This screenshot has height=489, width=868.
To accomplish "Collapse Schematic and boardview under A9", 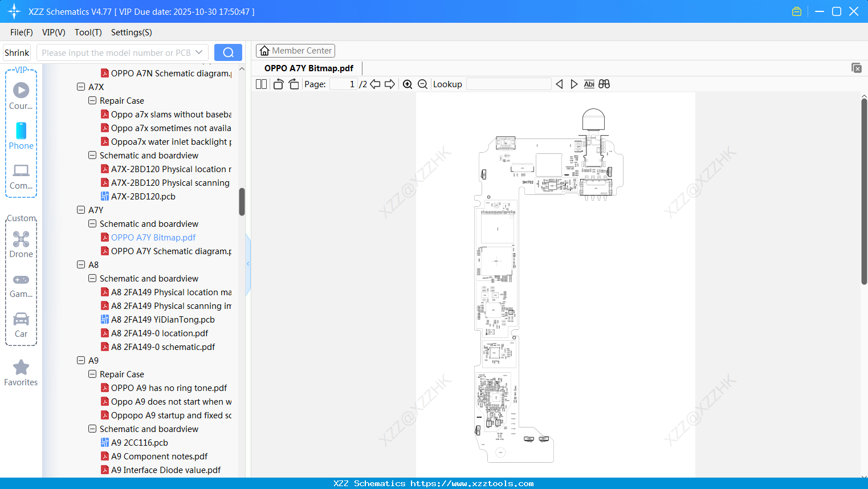I will pyautogui.click(x=92, y=429).
